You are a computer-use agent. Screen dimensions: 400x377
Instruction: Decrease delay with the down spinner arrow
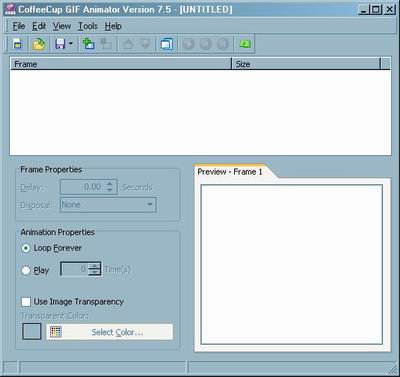click(110, 191)
